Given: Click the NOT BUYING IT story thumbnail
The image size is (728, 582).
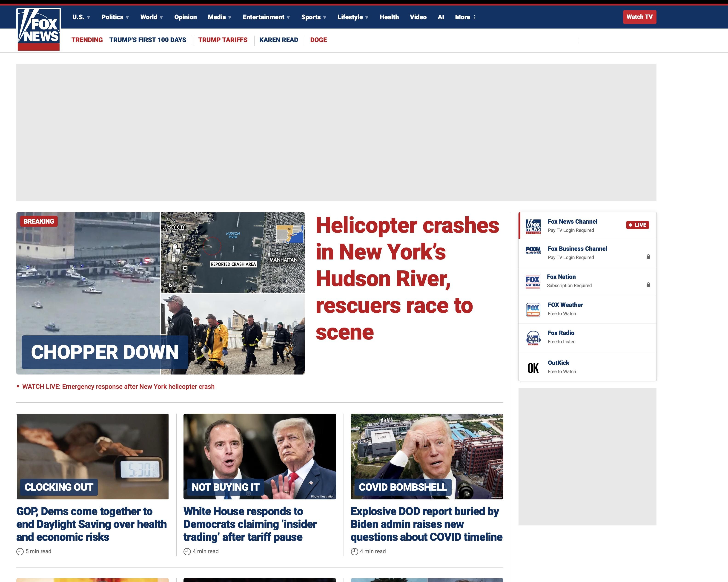Looking at the screenshot, I should pos(260,456).
